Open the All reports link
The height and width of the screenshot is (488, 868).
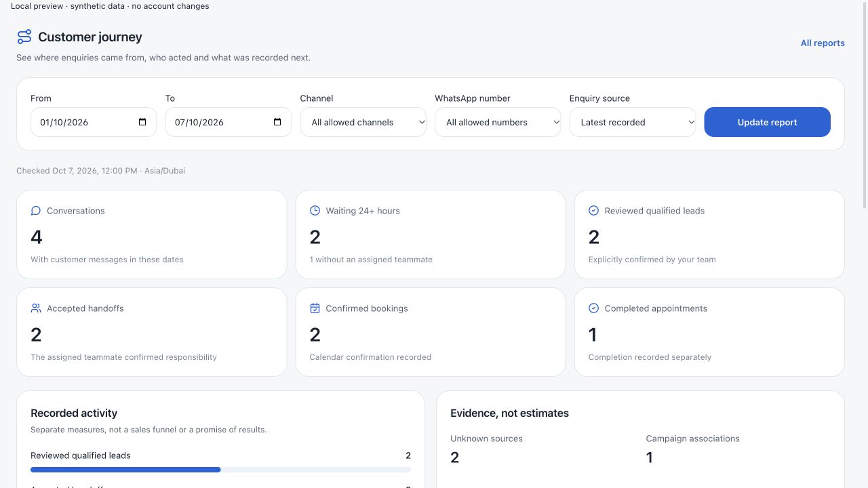pos(823,43)
